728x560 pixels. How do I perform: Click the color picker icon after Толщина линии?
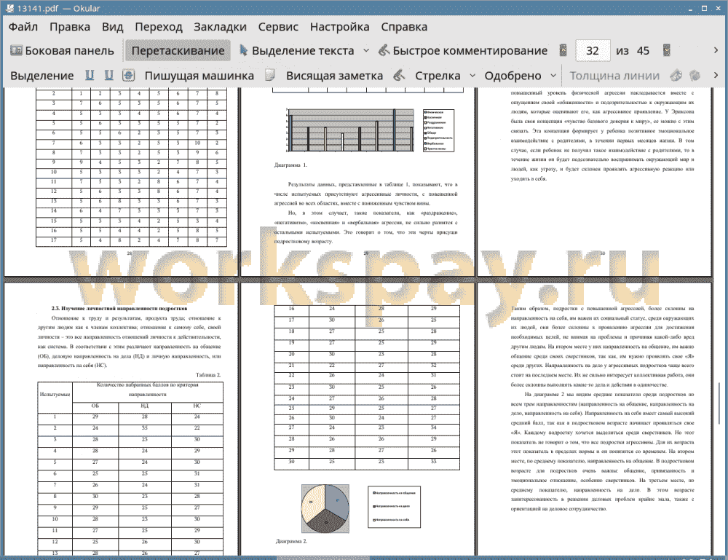click(676, 75)
